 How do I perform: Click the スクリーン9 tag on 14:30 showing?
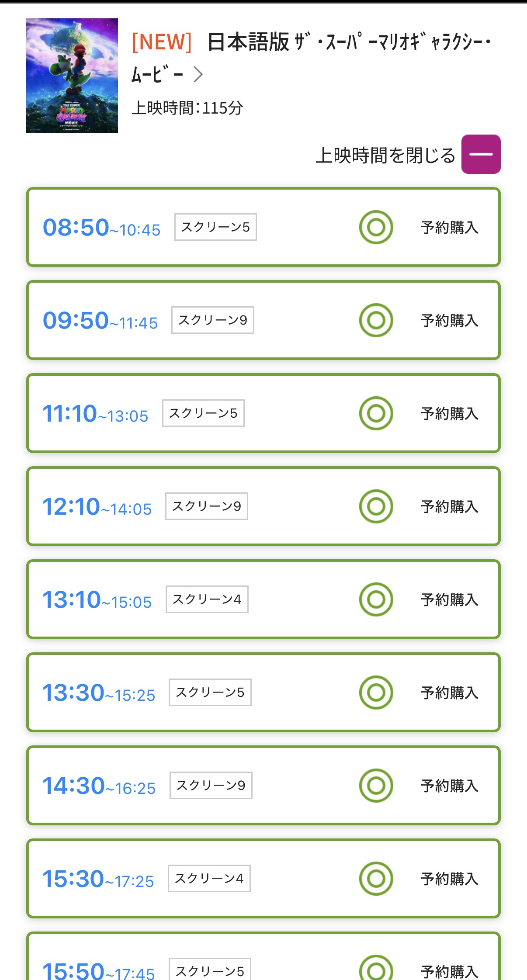[x=211, y=786]
